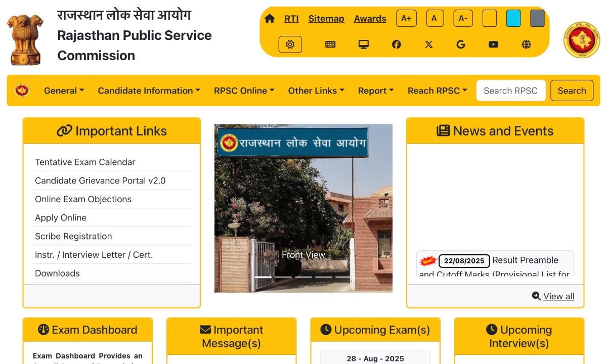Click the monitor screen icon
Screen dimensions: 607x364
pyautogui.click(x=363, y=44)
